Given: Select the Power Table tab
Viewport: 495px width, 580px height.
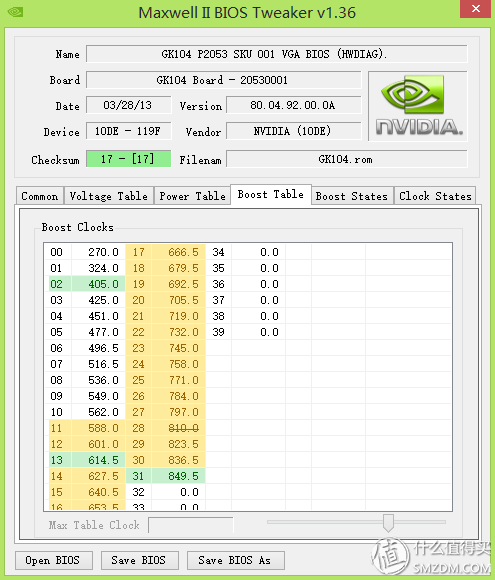Looking at the screenshot, I should 192,196.
